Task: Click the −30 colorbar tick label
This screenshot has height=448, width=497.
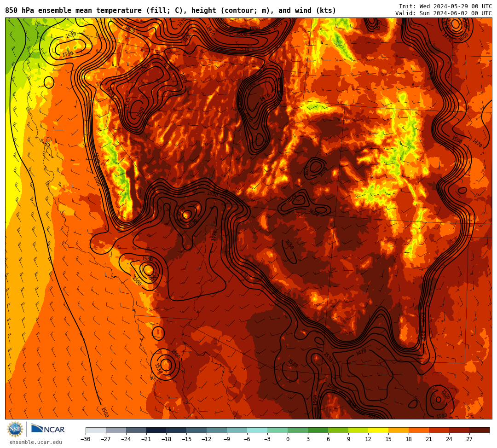Action: point(86,439)
